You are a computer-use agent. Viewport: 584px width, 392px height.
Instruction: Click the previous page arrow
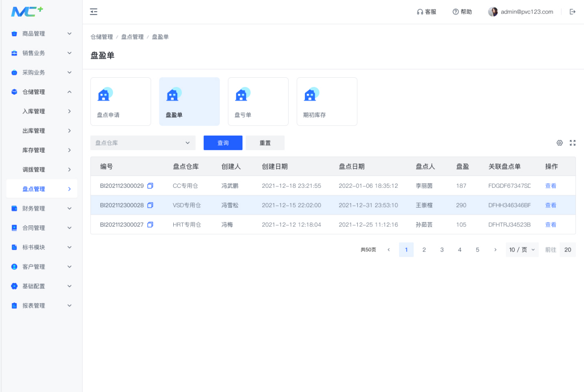(389, 250)
